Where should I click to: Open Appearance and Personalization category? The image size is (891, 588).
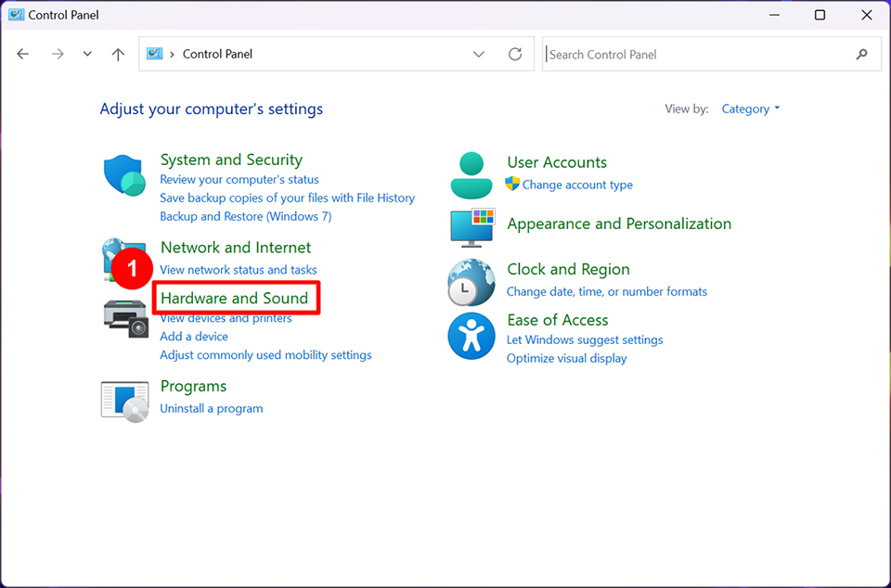click(619, 224)
